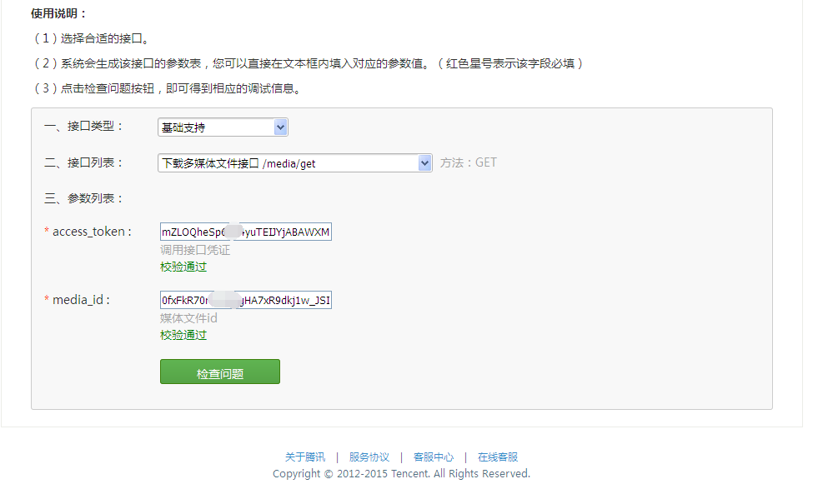Open the 接口类型 dropdown showing 基础支持
This screenshot has width=823, height=504.
pos(221,127)
